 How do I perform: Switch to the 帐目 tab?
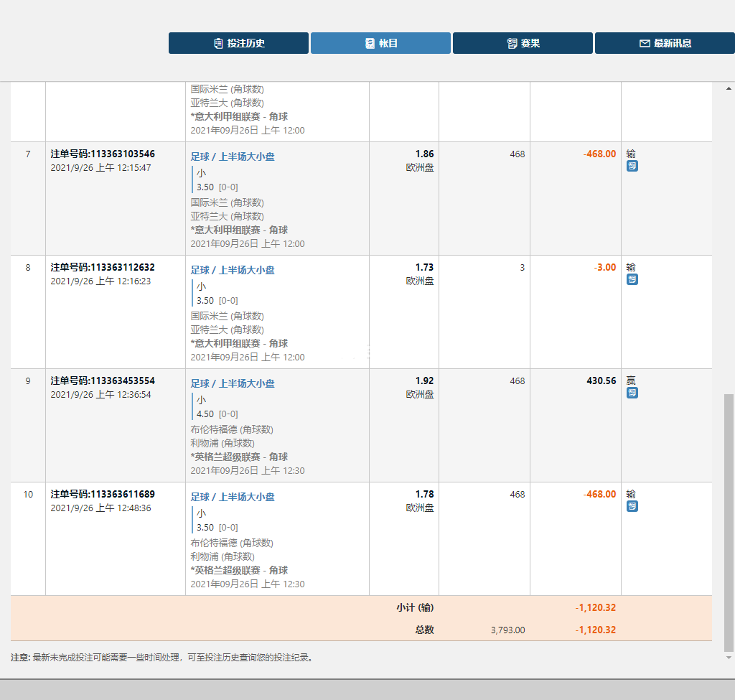pos(380,43)
